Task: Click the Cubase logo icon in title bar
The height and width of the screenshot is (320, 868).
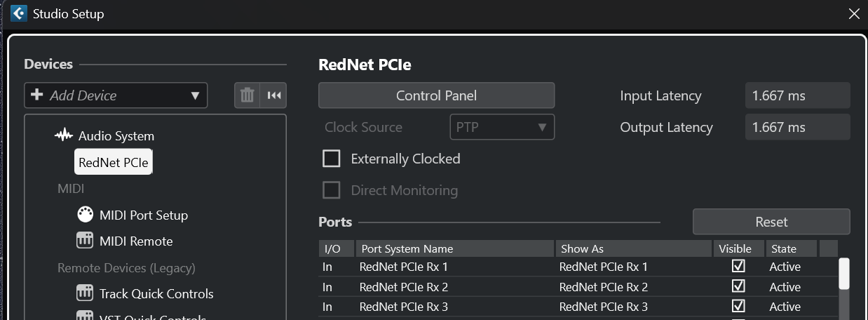Action: click(x=19, y=13)
